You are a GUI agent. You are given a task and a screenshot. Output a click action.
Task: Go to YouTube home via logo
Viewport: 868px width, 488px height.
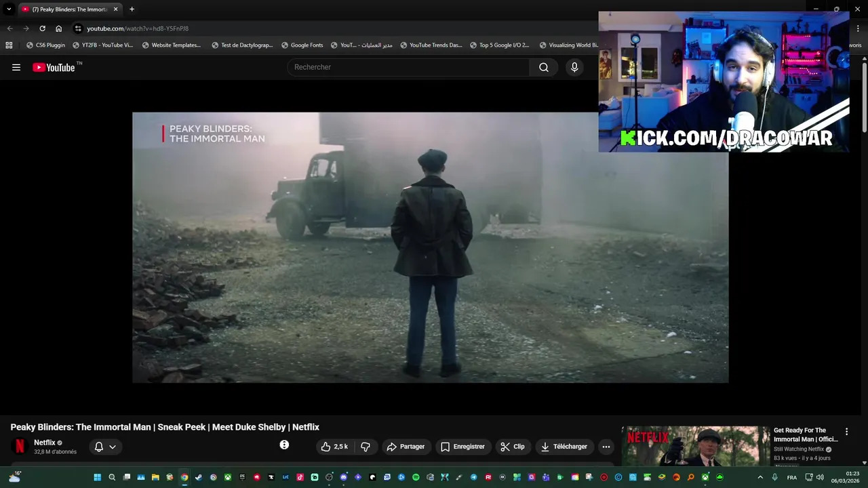tap(54, 67)
